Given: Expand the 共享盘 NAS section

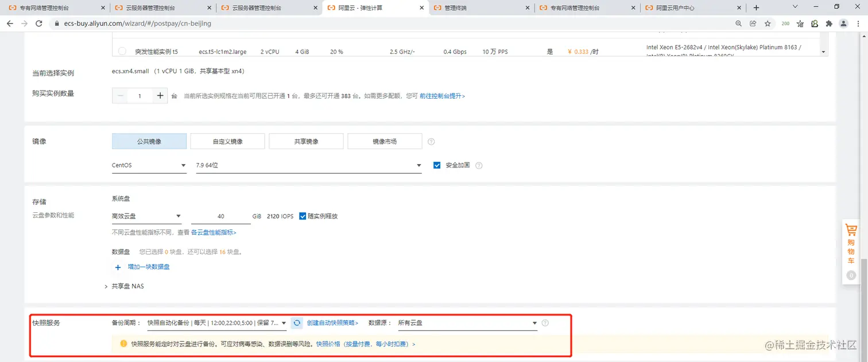Looking at the screenshot, I should pos(124,286).
